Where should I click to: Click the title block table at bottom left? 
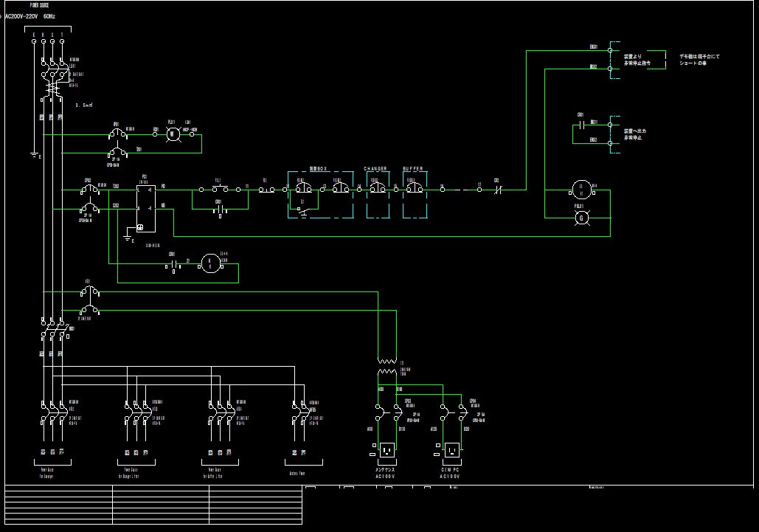point(153,505)
